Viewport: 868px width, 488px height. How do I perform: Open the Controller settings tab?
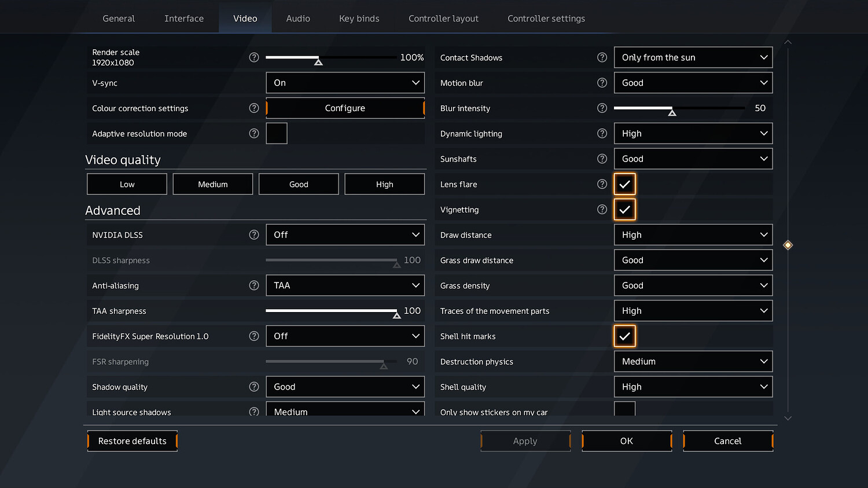(546, 18)
